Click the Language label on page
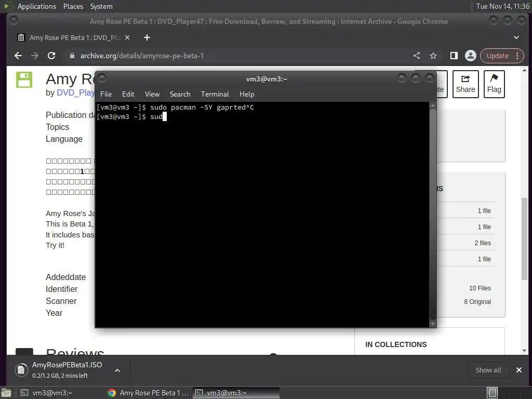The image size is (532, 399). point(64,139)
